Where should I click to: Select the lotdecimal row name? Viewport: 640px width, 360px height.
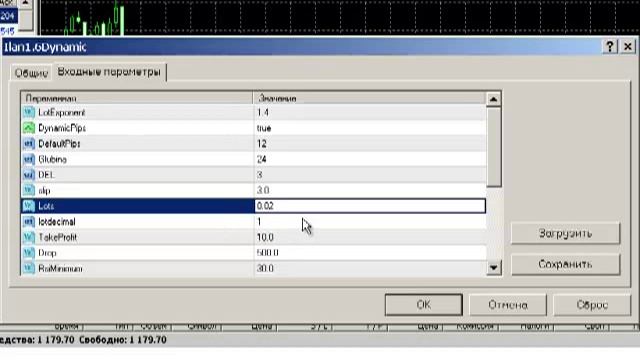click(x=57, y=222)
